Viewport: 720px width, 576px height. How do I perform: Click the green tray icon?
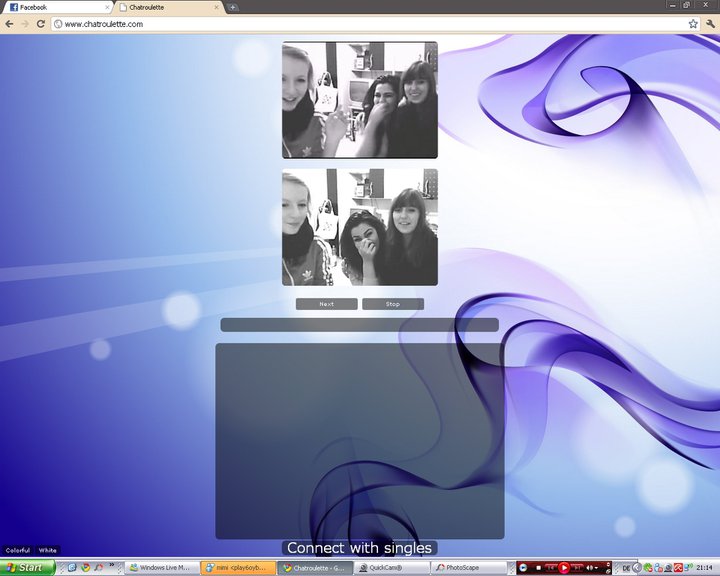click(648, 568)
